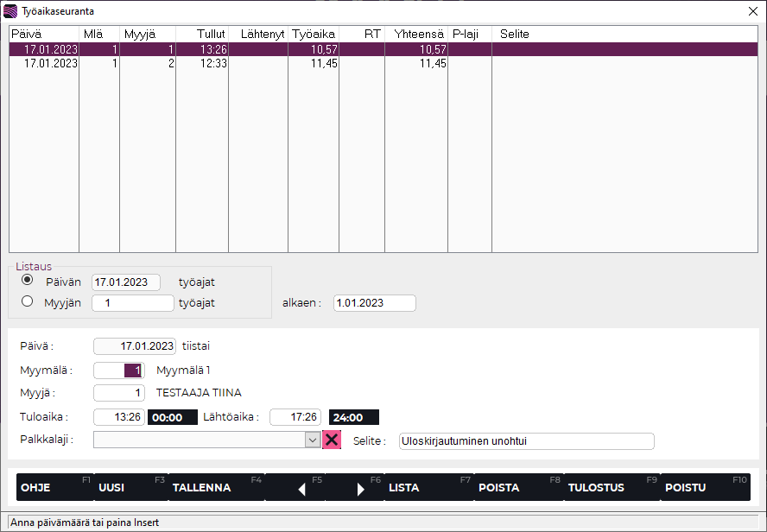Select the Myyjän työajat radio button
The height and width of the screenshot is (532, 767).
28,302
